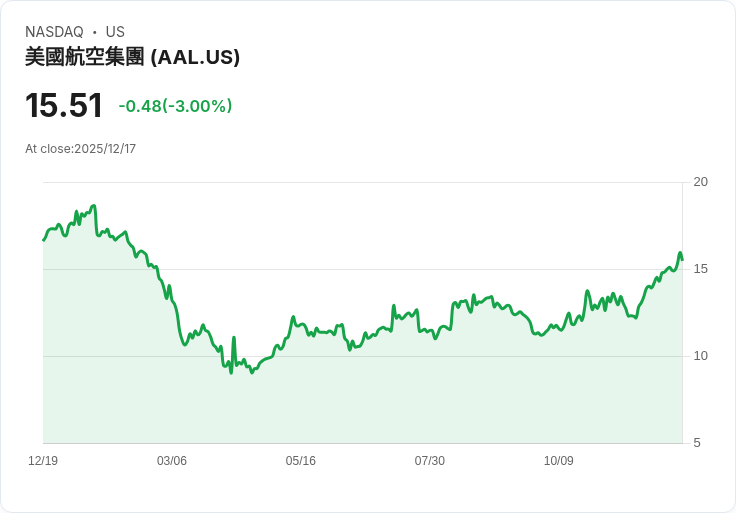Click the 15.51 closing price
The width and height of the screenshot is (736, 513).
pos(64,106)
